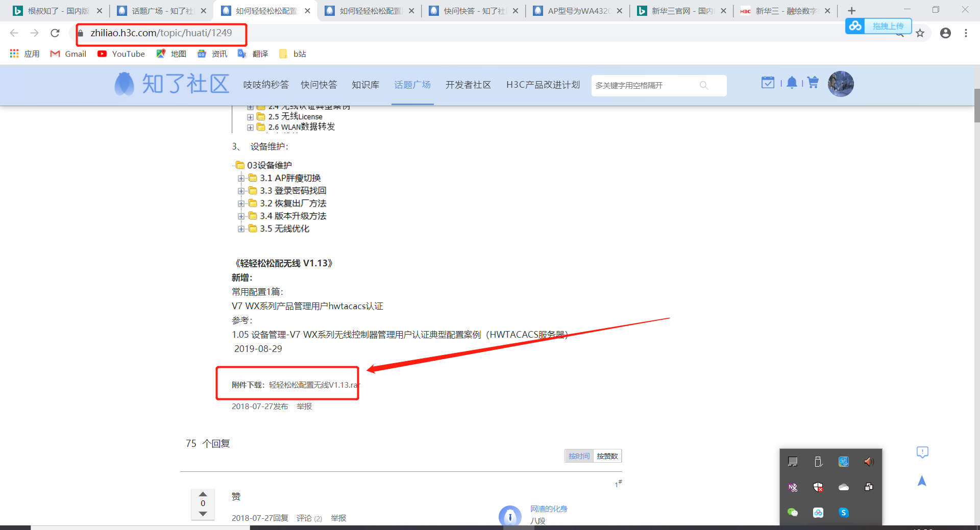Expand the 3.4 版本升级方法 folder
Viewport: 980px width, 530px height.
point(241,216)
